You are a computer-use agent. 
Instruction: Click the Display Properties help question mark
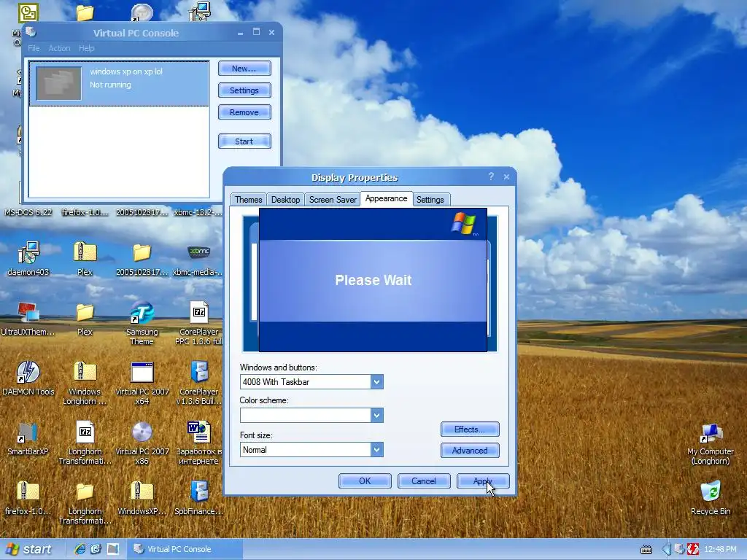click(x=491, y=176)
